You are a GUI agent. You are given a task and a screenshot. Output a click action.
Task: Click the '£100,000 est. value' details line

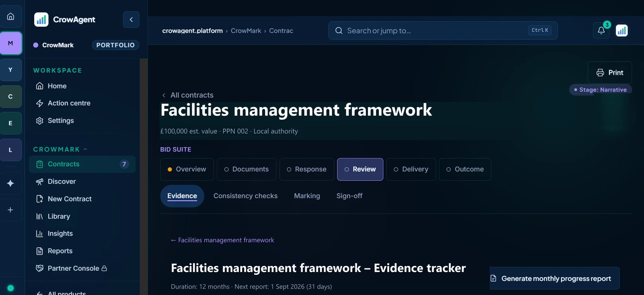click(x=229, y=131)
